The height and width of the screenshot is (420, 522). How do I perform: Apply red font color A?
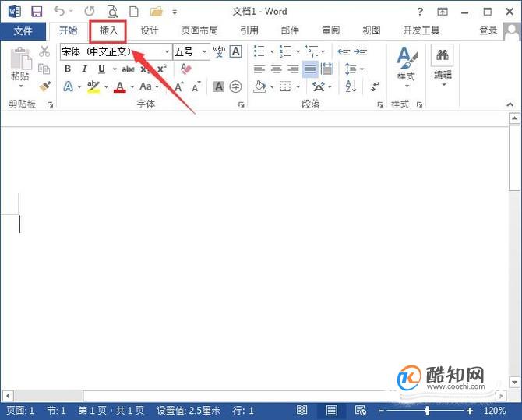click(120, 87)
